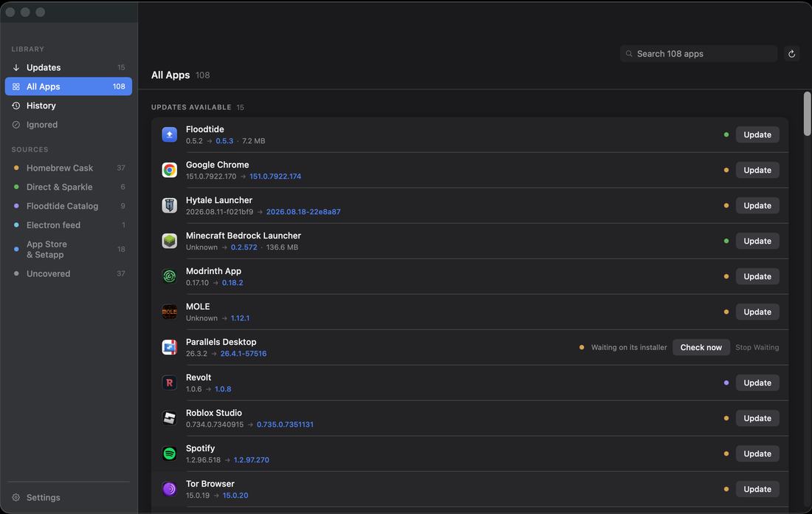This screenshot has height=514, width=812.
Task: Click the Spotify app icon
Action: click(x=169, y=454)
